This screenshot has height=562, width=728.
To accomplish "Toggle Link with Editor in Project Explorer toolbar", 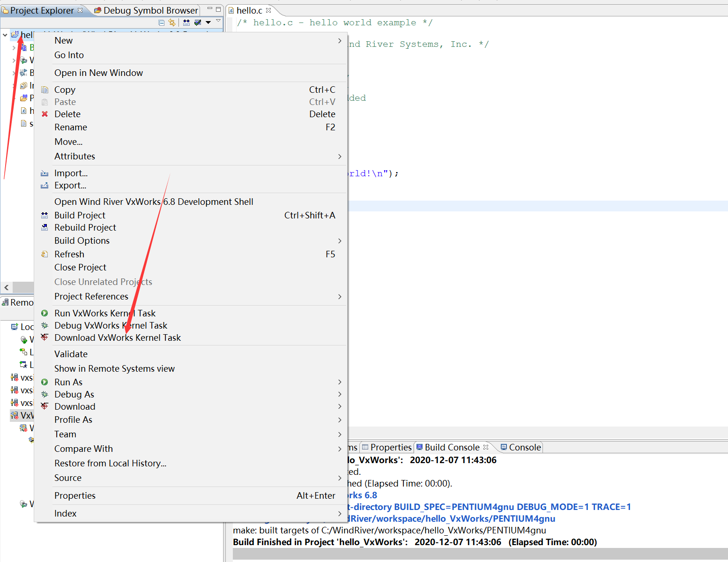I will click(x=172, y=22).
